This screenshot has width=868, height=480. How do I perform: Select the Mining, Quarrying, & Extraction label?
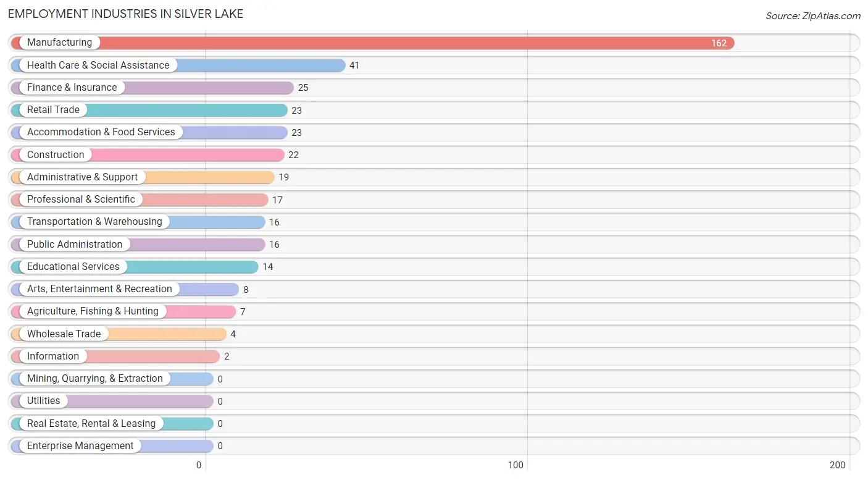[x=95, y=379]
